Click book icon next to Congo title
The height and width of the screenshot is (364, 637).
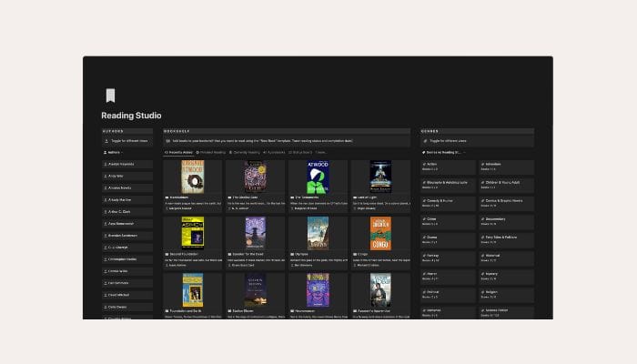(x=355, y=254)
